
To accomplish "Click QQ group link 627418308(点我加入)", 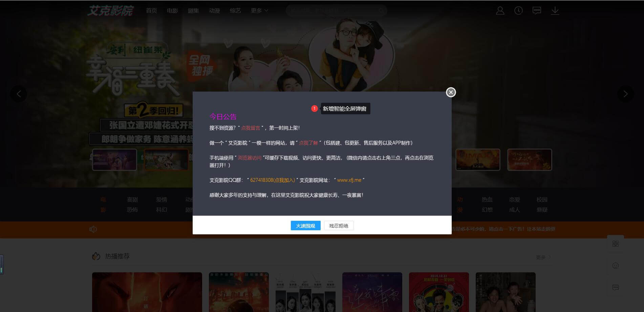I will coord(273,180).
